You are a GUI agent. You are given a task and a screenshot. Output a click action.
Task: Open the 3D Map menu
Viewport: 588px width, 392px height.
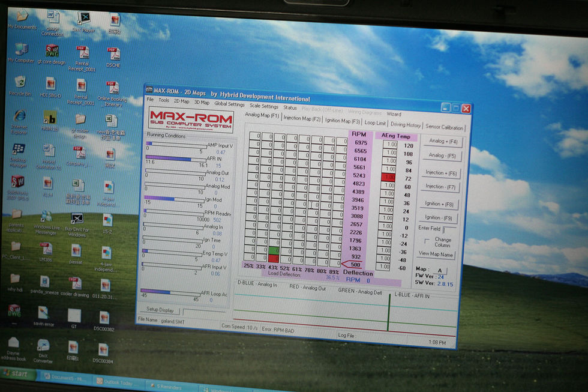click(x=202, y=103)
